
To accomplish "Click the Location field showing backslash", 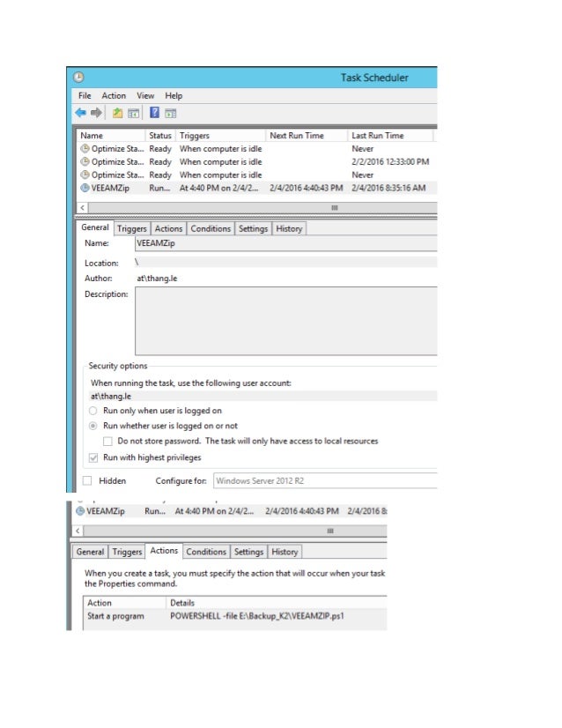I will (286, 263).
